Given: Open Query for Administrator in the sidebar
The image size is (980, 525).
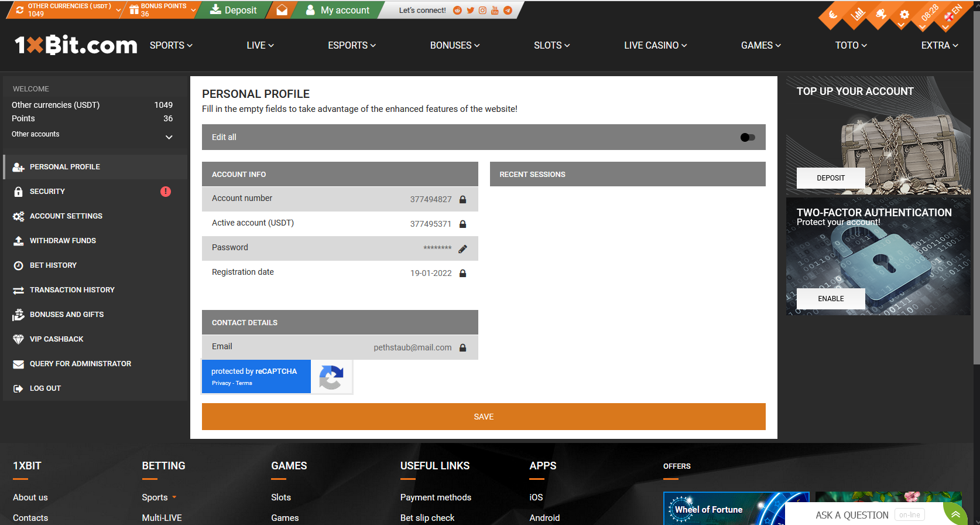Looking at the screenshot, I should tap(95, 364).
